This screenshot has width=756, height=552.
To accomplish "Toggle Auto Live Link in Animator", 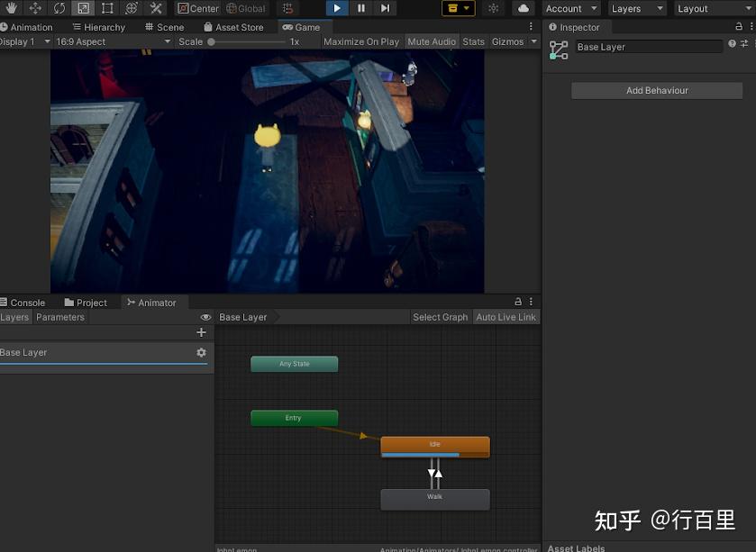I will [x=506, y=316].
